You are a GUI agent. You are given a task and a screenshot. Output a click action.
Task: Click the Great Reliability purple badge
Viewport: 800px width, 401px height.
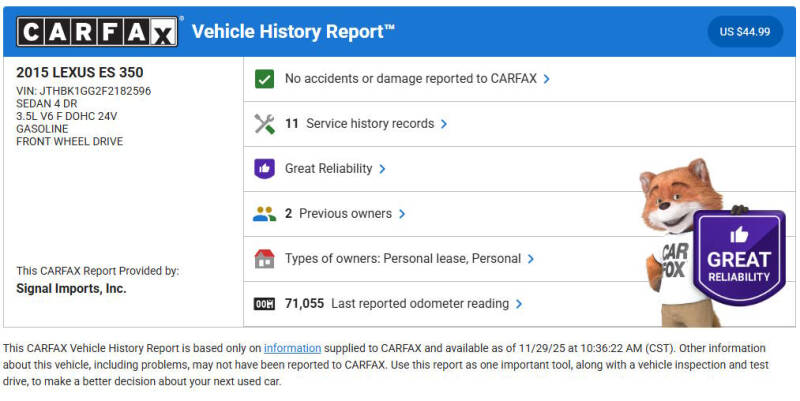coord(739,255)
